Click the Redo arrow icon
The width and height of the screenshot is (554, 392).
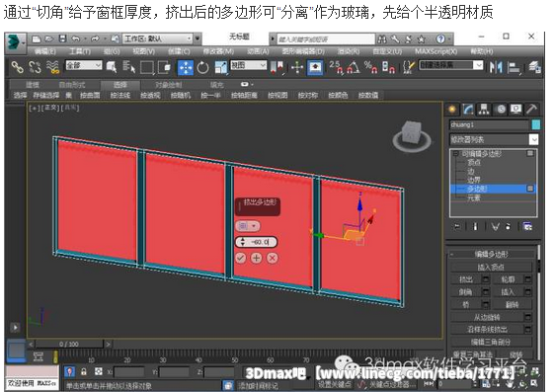pos(95,39)
